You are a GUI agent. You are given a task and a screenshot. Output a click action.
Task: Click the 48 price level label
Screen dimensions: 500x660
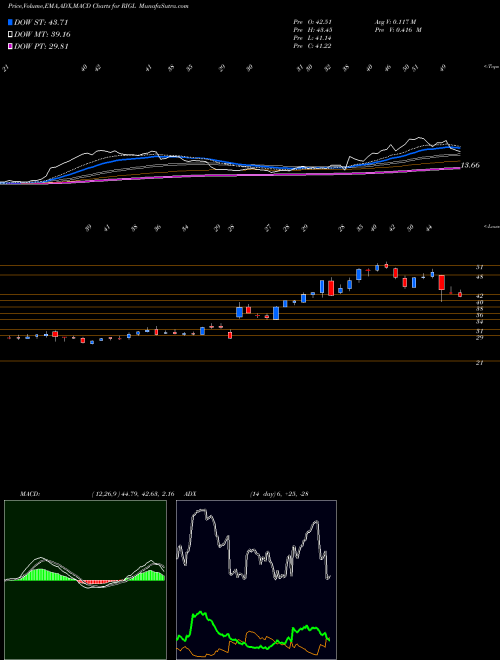(x=479, y=277)
